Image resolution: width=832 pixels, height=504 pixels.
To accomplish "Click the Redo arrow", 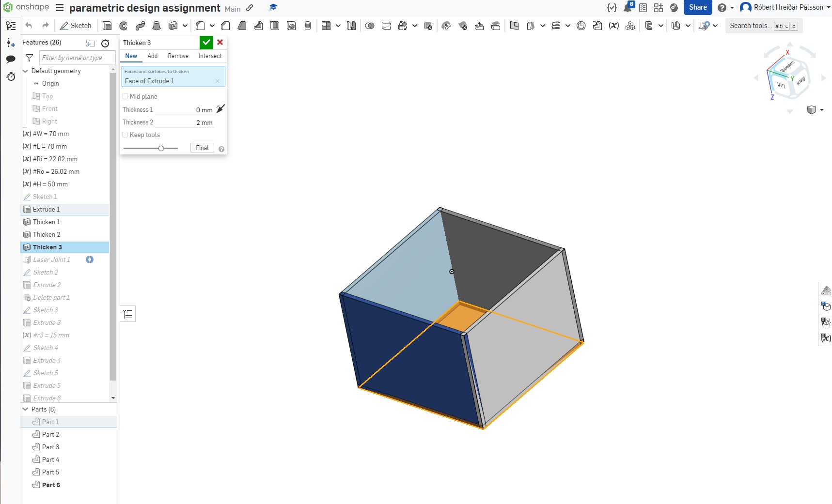I will (45, 26).
